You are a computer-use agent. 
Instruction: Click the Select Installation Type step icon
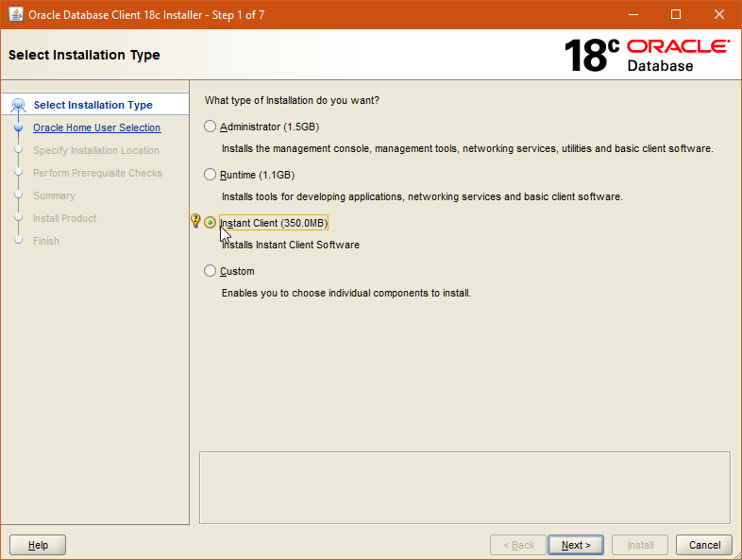19,105
